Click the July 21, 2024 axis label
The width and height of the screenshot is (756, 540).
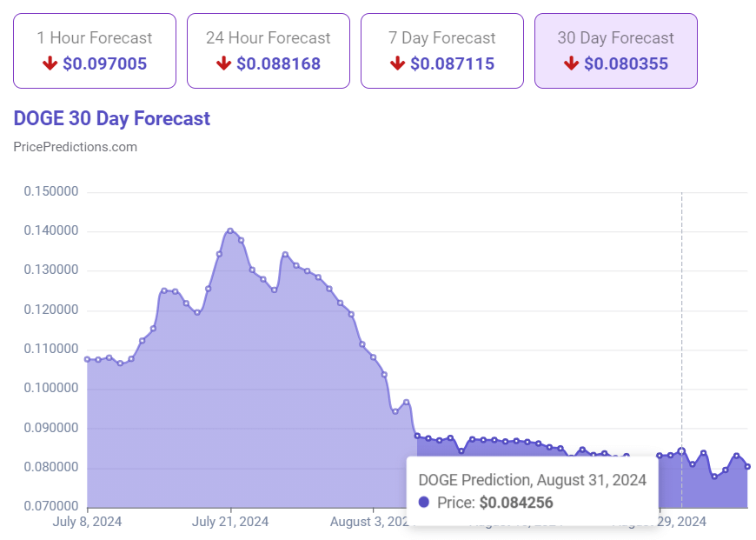point(231,522)
